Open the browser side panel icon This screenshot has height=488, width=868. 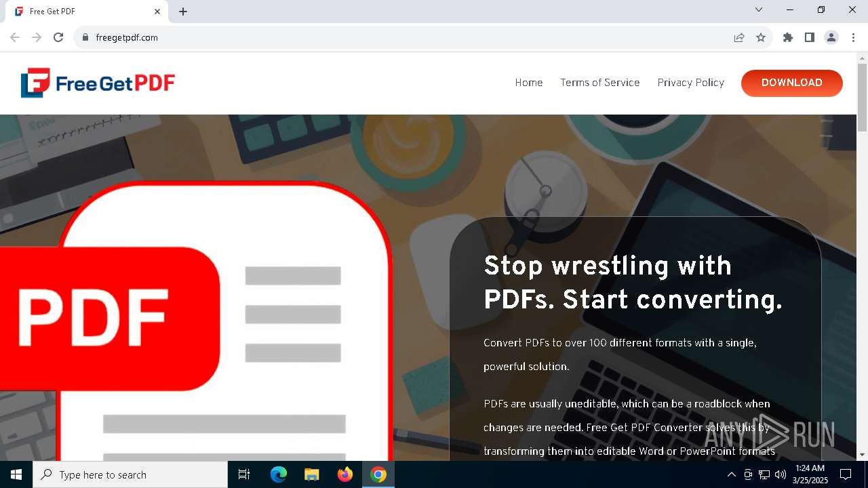(810, 37)
